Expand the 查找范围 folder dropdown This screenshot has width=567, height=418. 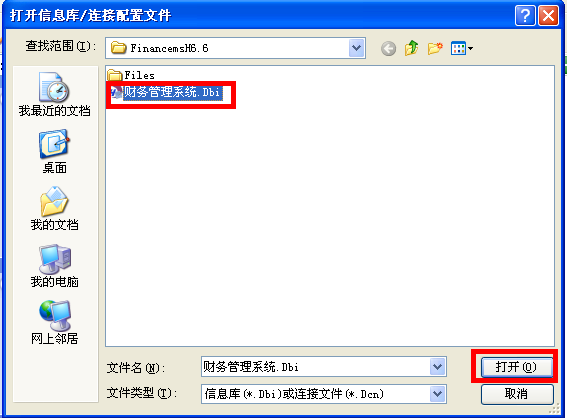[x=357, y=48]
